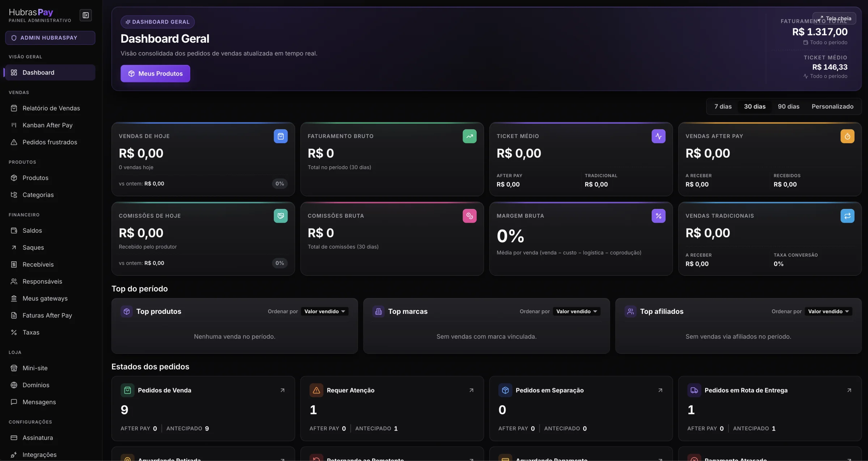Click the Faturamento Bruto trending chart icon
The width and height of the screenshot is (868, 461).
pos(469,136)
